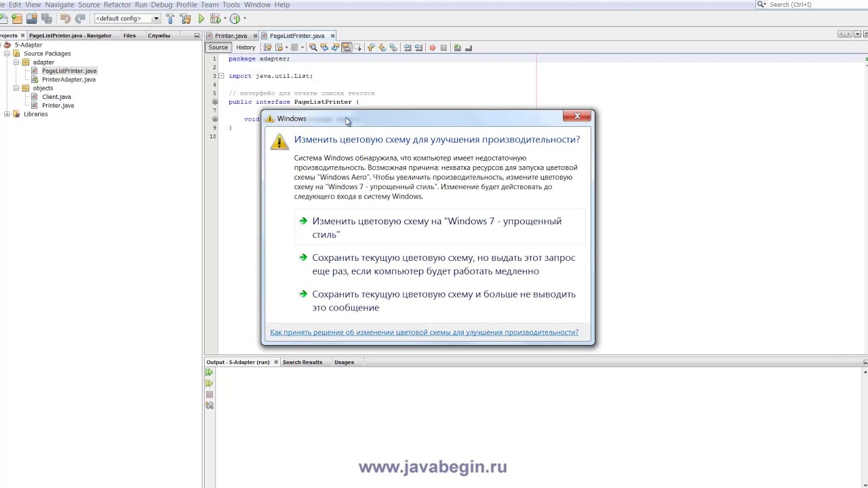Image resolution: width=868 pixels, height=488 pixels.
Task: Open the Debug Project dropdown arrow
Action: coord(224,19)
